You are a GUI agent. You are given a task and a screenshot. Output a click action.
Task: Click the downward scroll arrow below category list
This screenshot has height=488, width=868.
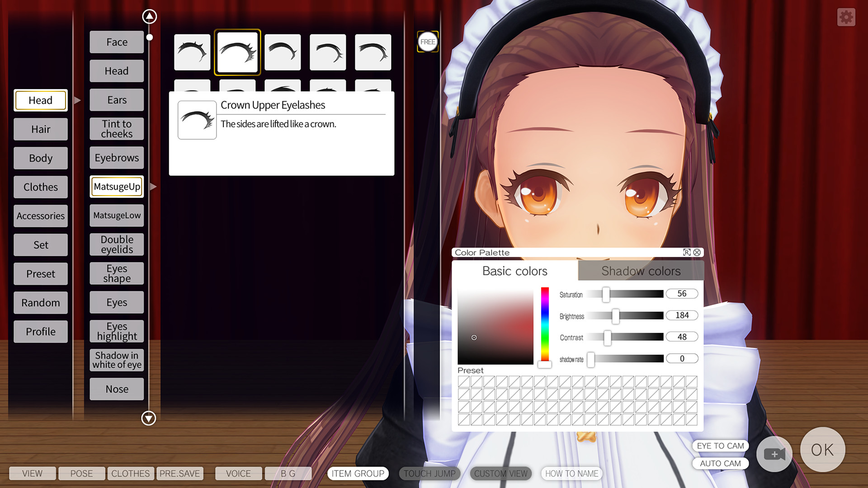coord(148,418)
